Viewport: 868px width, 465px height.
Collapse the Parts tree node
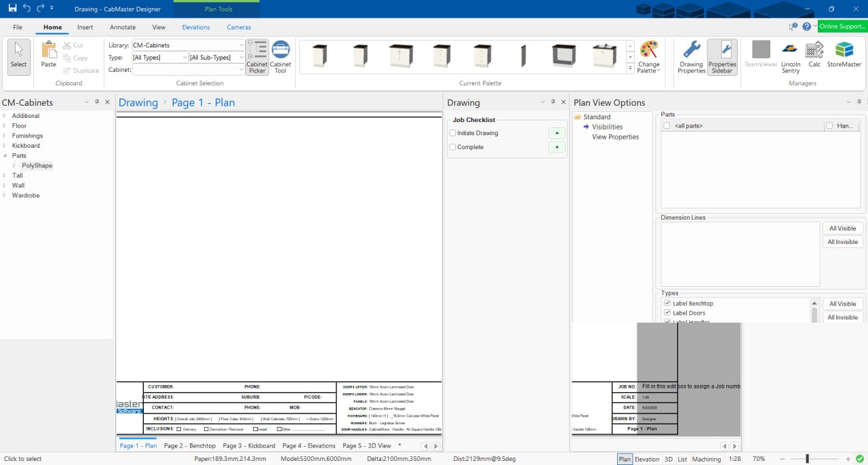[5, 155]
